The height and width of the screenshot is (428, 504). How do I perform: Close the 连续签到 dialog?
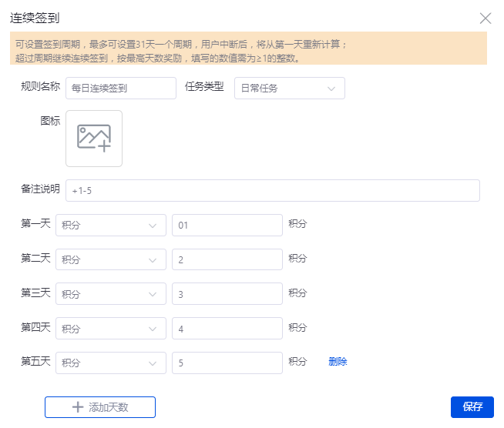pyautogui.click(x=486, y=18)
